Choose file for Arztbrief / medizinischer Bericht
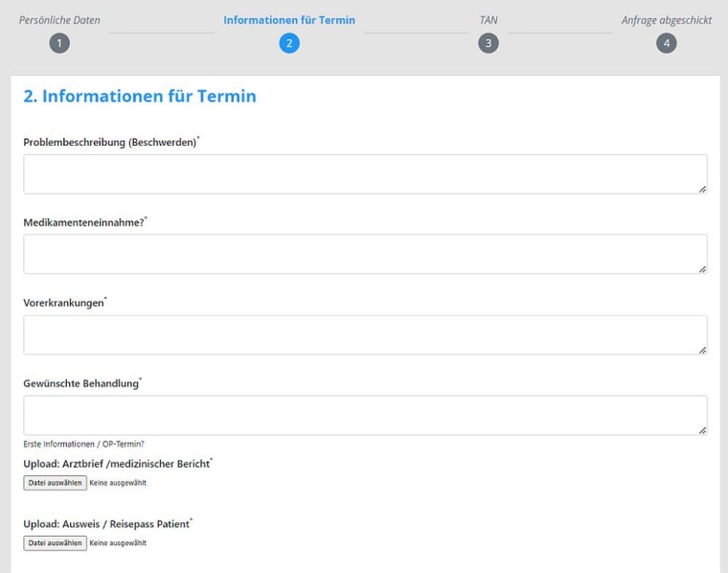The height and width of the screenshot is (573, 728). [x=56, y=483]
